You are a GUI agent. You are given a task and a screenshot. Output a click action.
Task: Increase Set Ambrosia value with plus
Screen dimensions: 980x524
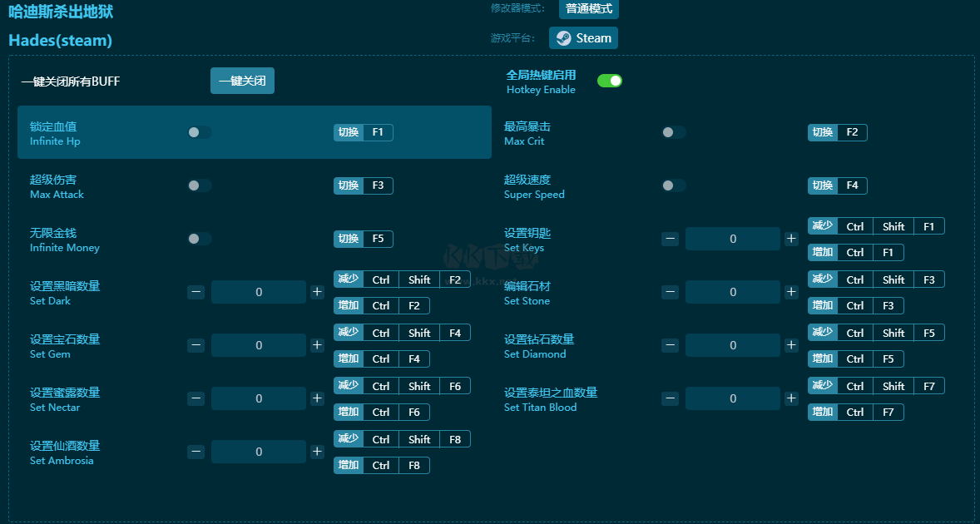[317, 452]
